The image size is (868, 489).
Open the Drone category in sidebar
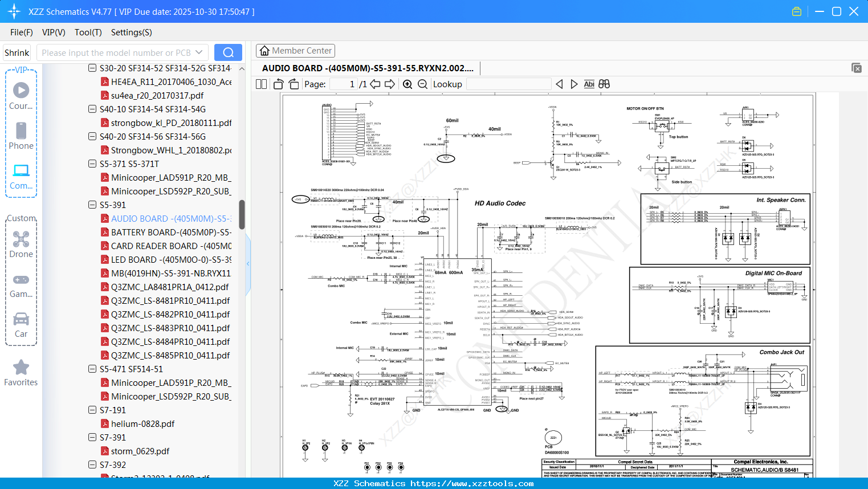(21, 244)
